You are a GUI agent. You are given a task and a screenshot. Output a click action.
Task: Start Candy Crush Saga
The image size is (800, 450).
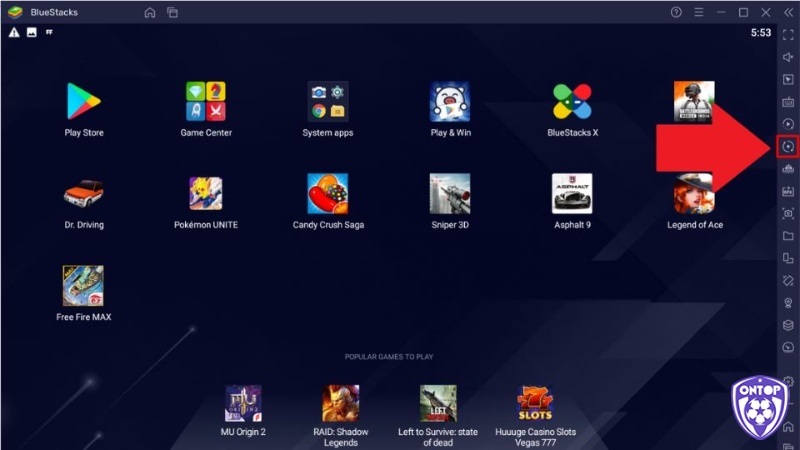coord(328,193)
